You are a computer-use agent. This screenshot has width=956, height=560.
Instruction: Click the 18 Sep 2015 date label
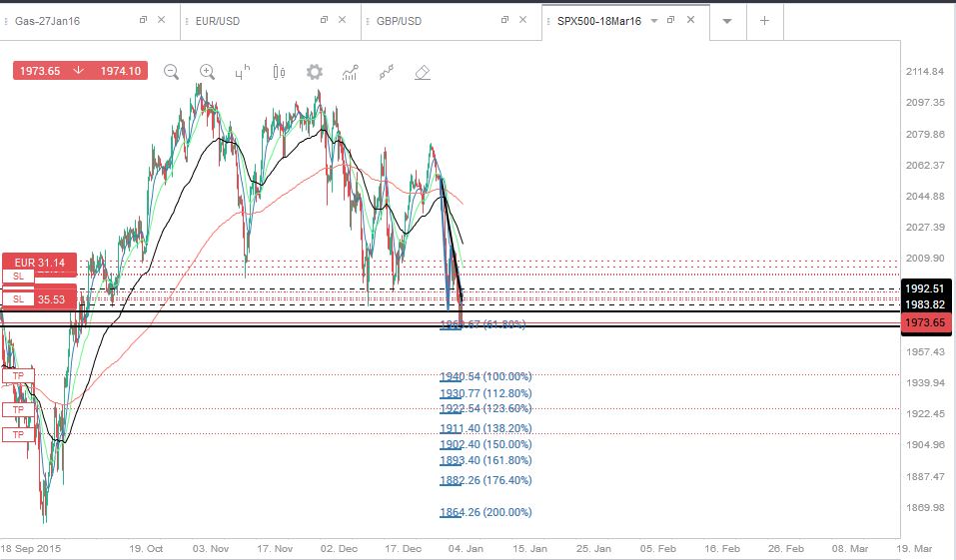31,548
